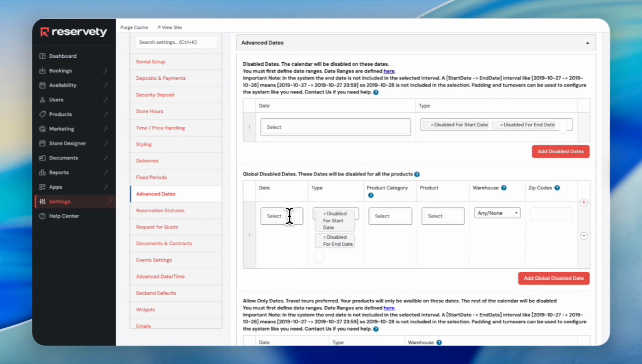Remove the Disabled For End Date tag
Viewport: 642px width, 364px height.
[501, 125]
